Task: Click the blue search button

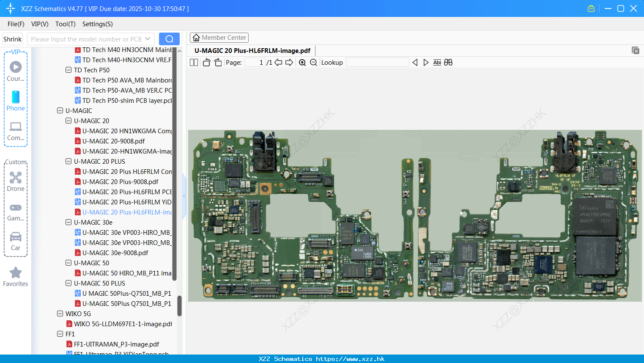Action: click(169, 39)
